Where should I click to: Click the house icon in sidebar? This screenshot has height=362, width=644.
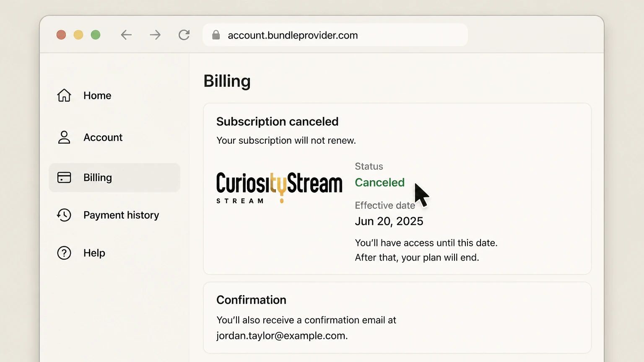pyautogui.click(x=64, y=95)
